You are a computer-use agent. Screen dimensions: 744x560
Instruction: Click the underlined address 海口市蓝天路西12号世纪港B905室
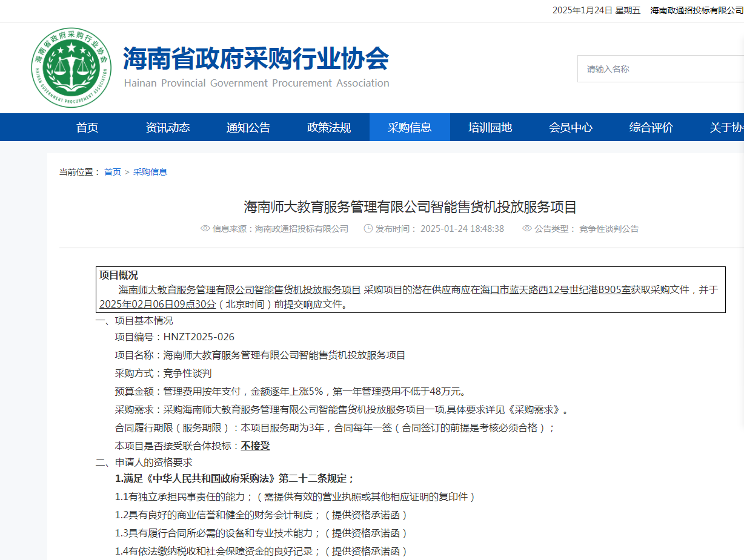click(x=556, y=290)
